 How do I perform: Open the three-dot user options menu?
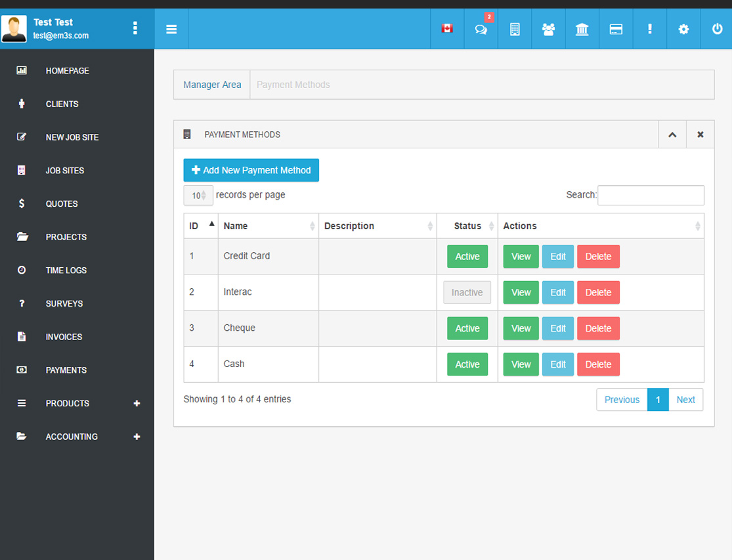[135, 28]
